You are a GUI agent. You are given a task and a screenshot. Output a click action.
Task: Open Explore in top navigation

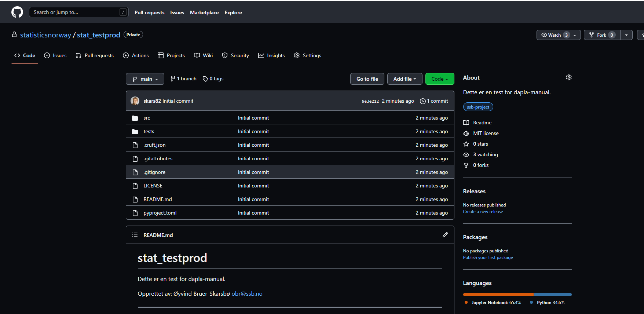233,12
